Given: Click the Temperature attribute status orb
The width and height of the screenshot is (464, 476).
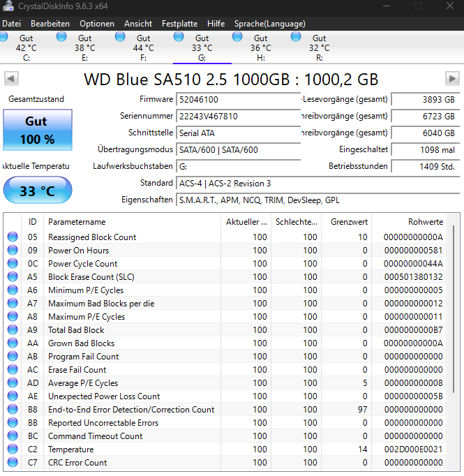Looking at the screenshot, I should (13, 449).
